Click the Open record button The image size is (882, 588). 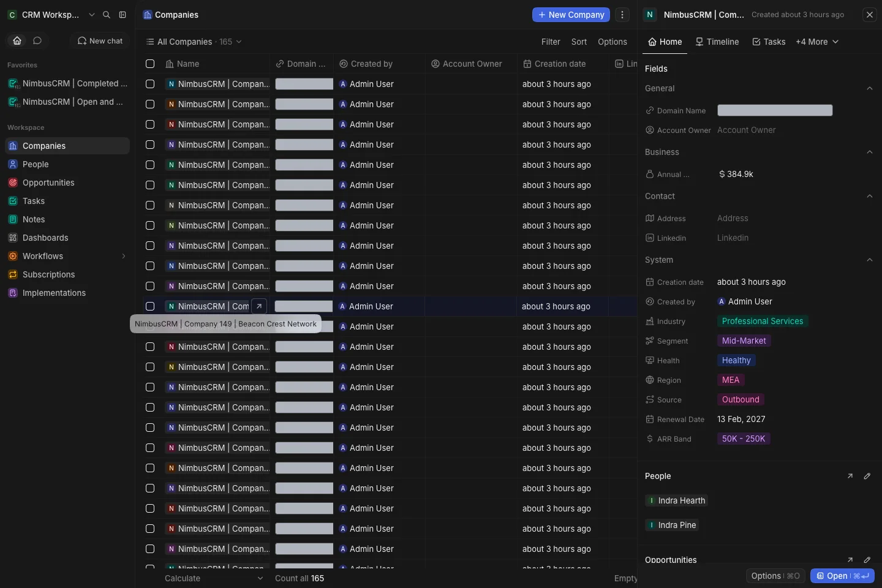pyautogui.click(x=842, y=576)
